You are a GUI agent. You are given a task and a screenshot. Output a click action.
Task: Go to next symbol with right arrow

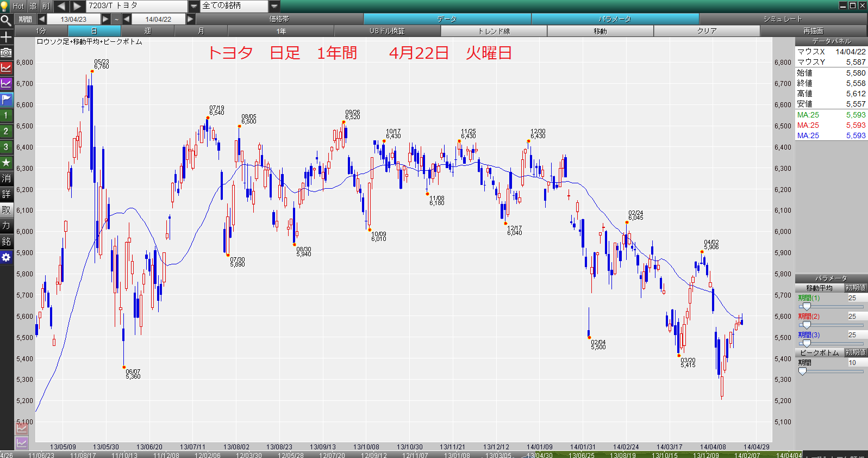tap(77, 6)
